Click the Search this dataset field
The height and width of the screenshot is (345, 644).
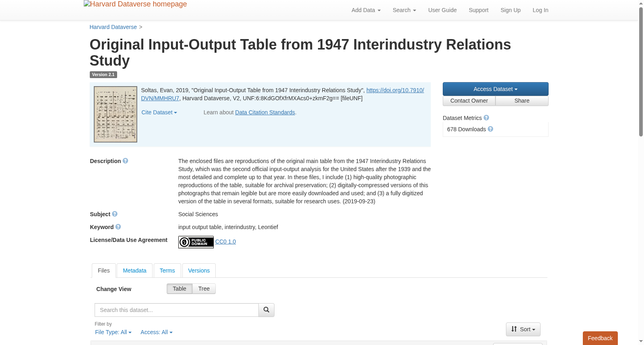pyautogui.click(x=177, y=310)
